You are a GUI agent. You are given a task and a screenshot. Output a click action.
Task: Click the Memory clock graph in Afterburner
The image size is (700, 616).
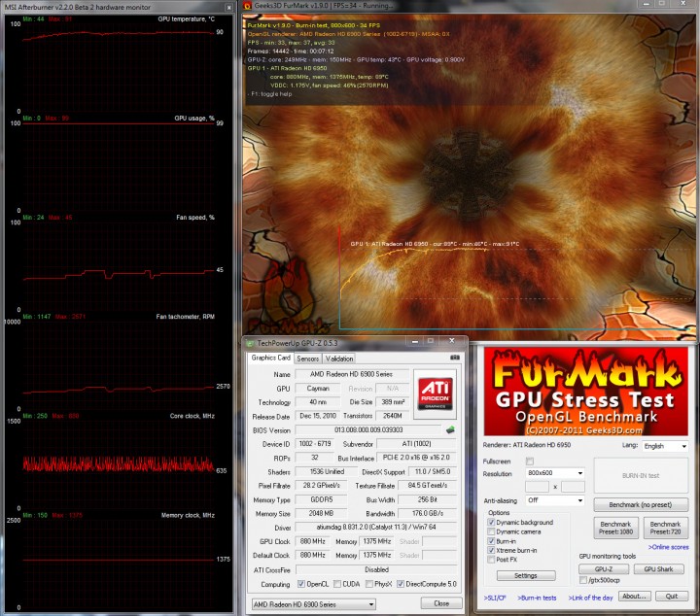point(119,563)
